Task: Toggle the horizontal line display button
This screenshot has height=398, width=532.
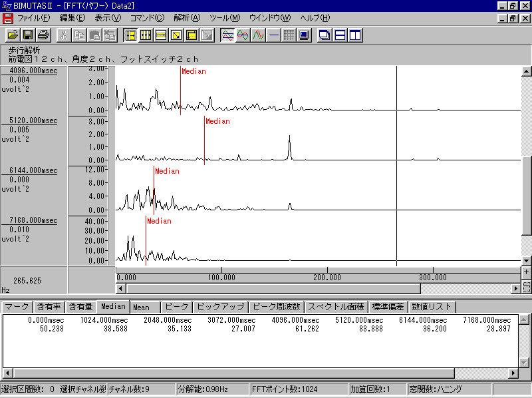Action: tap(273, 35)
